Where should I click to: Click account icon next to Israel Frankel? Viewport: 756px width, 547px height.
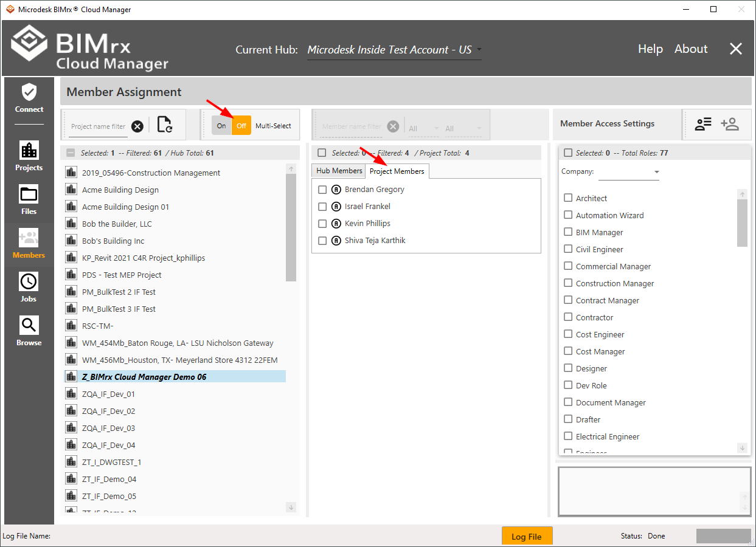click(336, 207)
